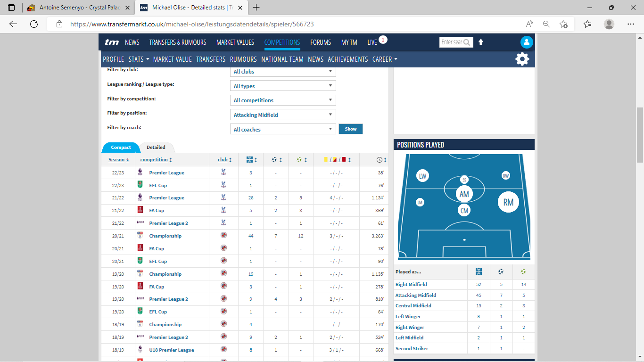Click browser favorites star icon
Viewport: 644px width, 362px height.
coord(587,24)
